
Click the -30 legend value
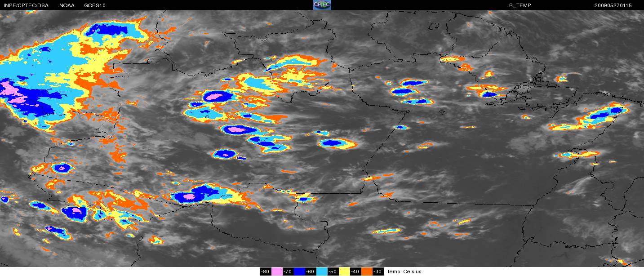click(378, 272)
